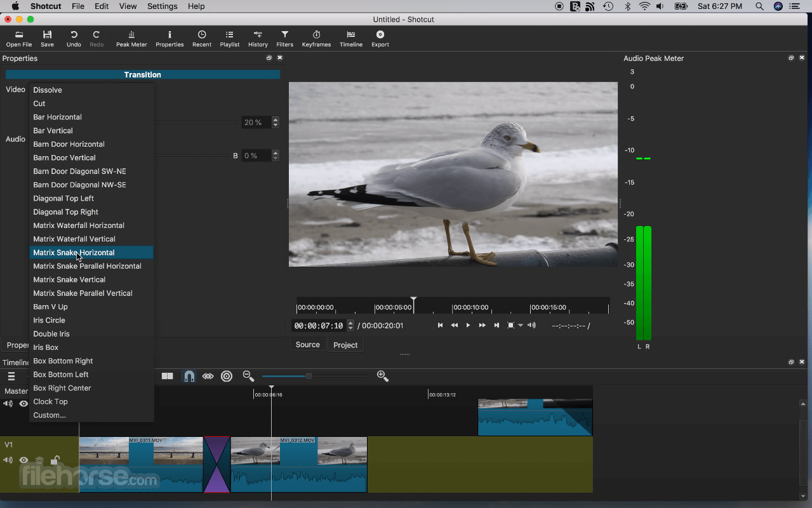The height and width of the screenshot is (508, 812).
Task: Open the Playlist panel
Action: 230,39
